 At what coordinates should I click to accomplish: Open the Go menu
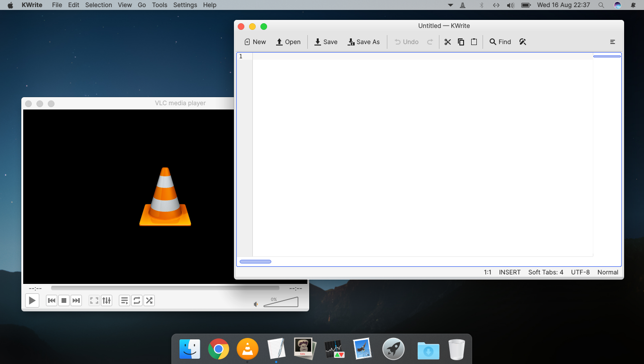[142, 5]
